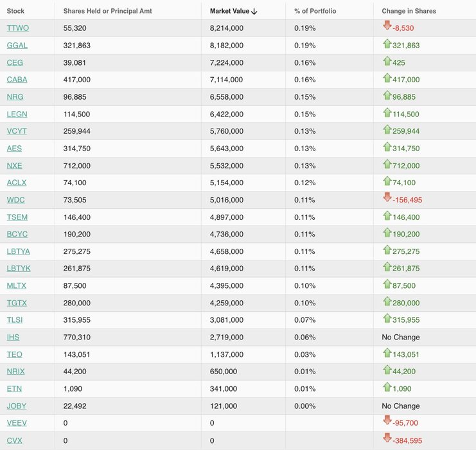Viewport: 476px width, 450px height.
Task: Open the ETN stock link
Action: [x=14, y=389]
